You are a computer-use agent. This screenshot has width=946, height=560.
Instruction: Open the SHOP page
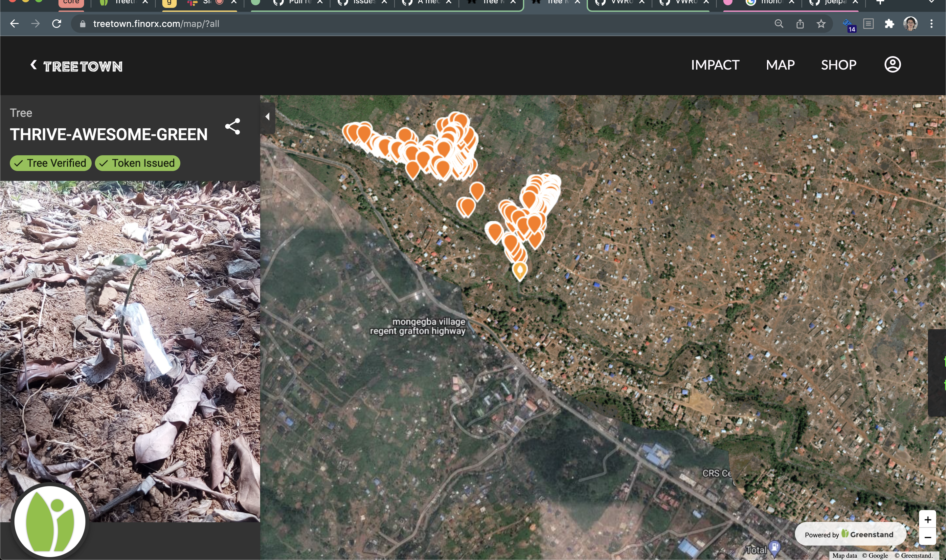pyautogui.click(x=838, y=65)
